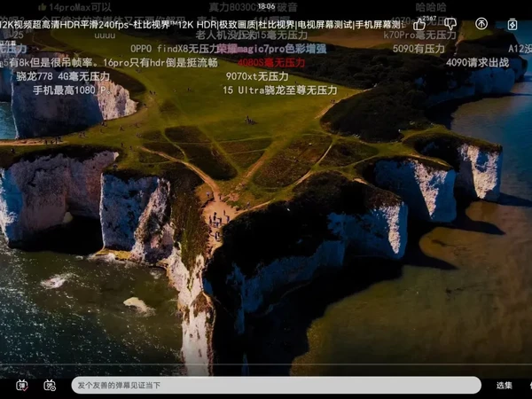Click the coin donate icon
The height and width of the screenshot is (399, 532).
pos(481,24)
